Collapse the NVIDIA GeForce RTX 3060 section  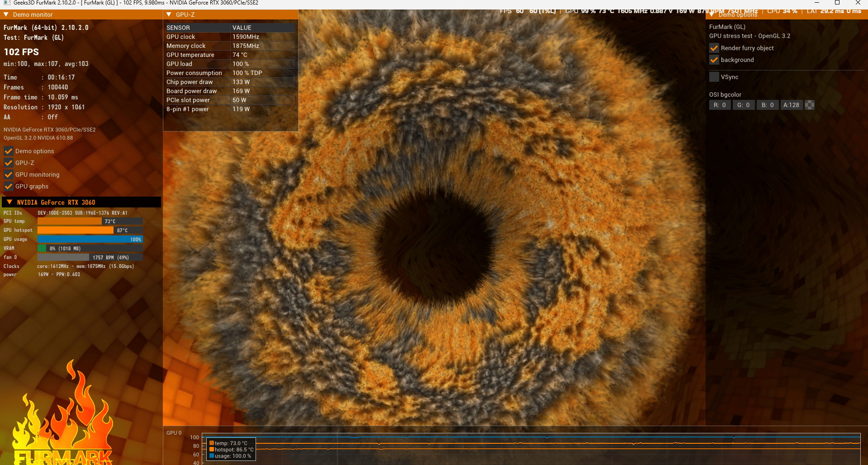pos(9,202)
